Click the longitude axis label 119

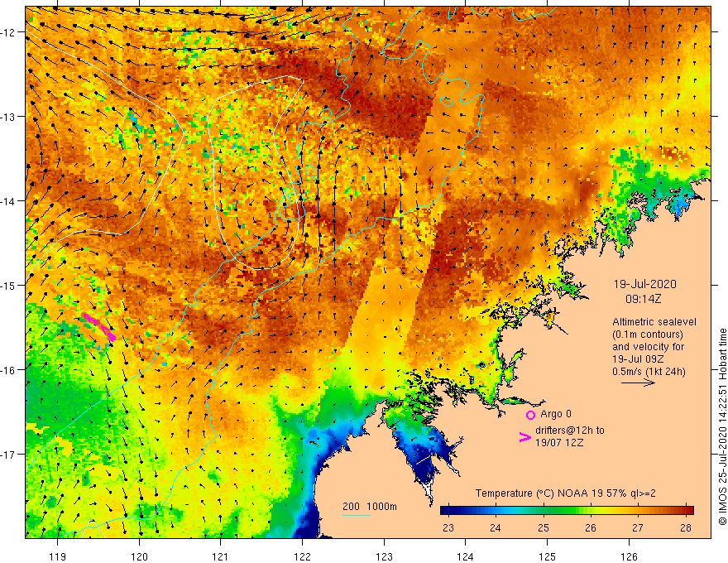(58, 556)
